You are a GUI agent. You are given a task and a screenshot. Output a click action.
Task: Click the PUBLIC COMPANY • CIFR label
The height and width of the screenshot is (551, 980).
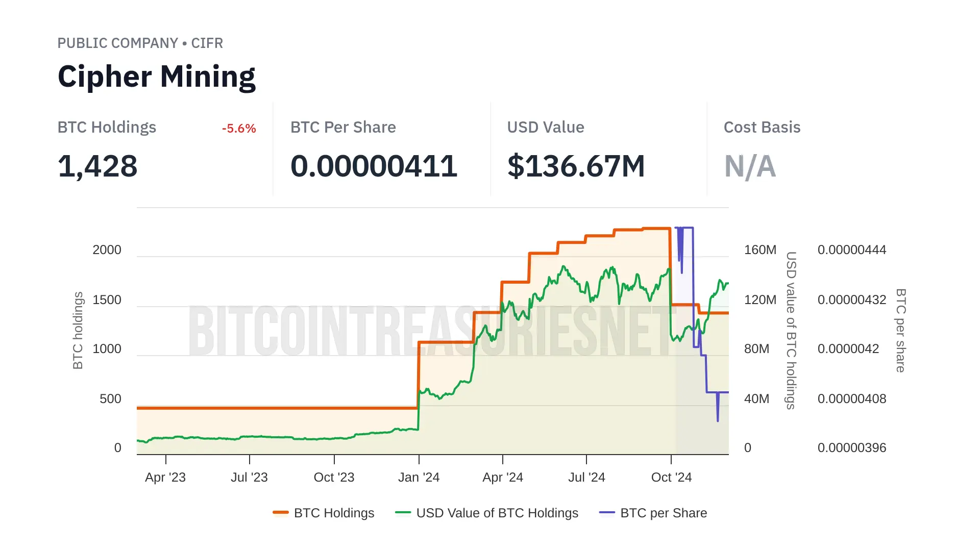140,43
